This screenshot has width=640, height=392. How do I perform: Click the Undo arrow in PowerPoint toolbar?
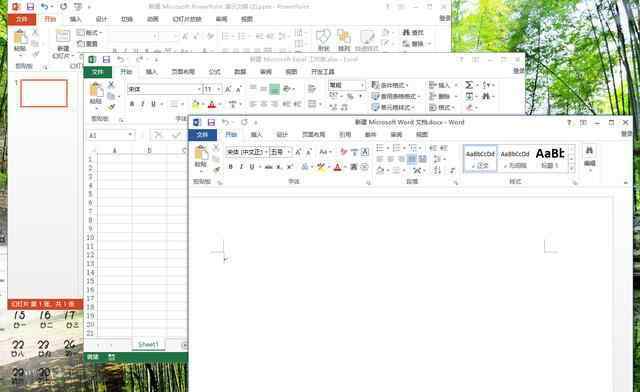pos(44,7)
